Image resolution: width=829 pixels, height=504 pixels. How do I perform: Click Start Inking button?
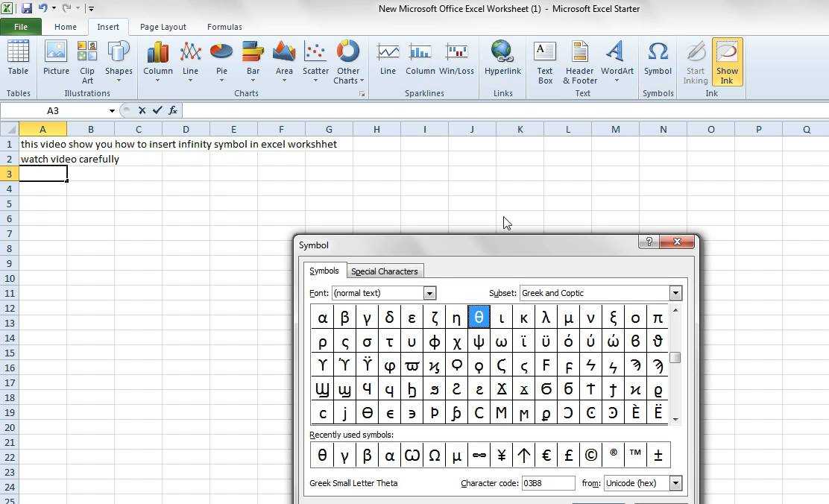point(696,61)
